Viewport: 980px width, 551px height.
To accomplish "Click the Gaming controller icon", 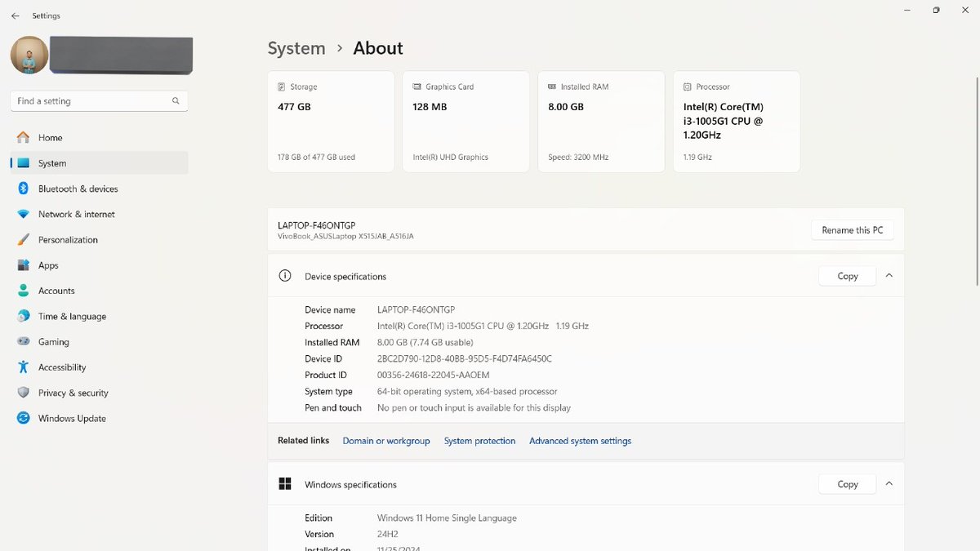I will pos(23,342).
